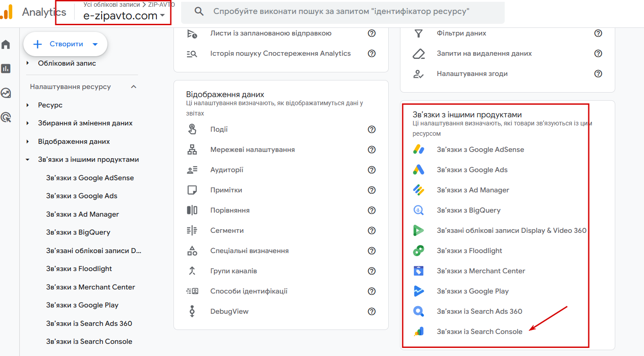Click the BigQuery icon in links card

(418, 210)
